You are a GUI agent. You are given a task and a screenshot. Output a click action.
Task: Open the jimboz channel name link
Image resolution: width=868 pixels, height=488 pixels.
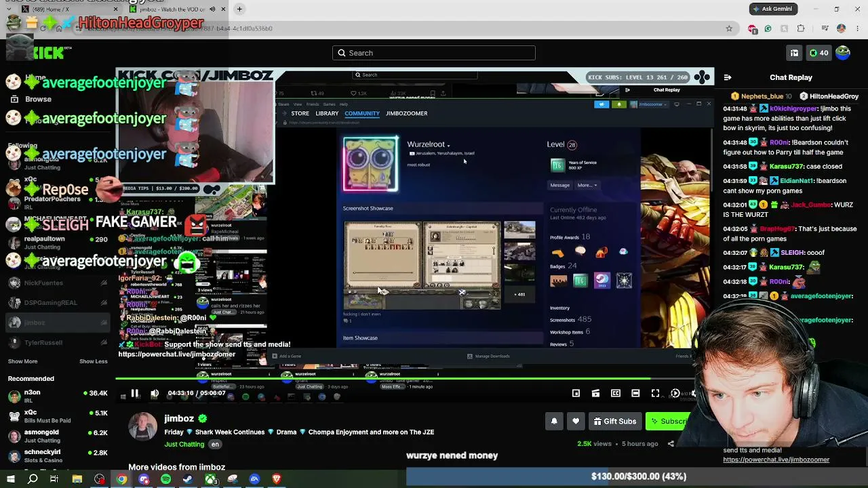179,419
